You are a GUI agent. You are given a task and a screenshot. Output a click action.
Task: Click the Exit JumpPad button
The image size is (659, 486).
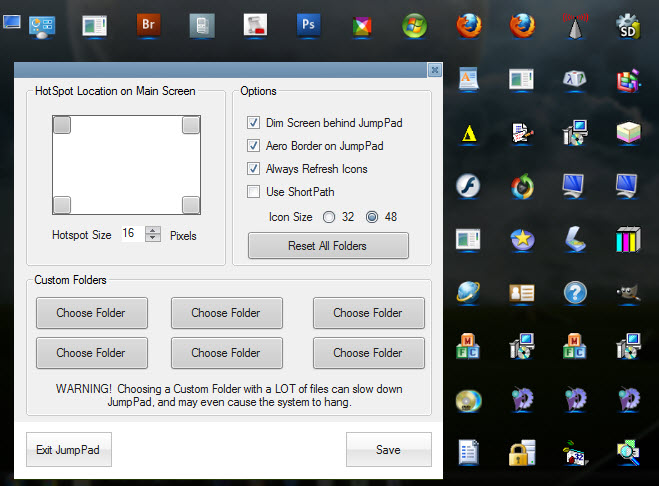coord(69,450)
